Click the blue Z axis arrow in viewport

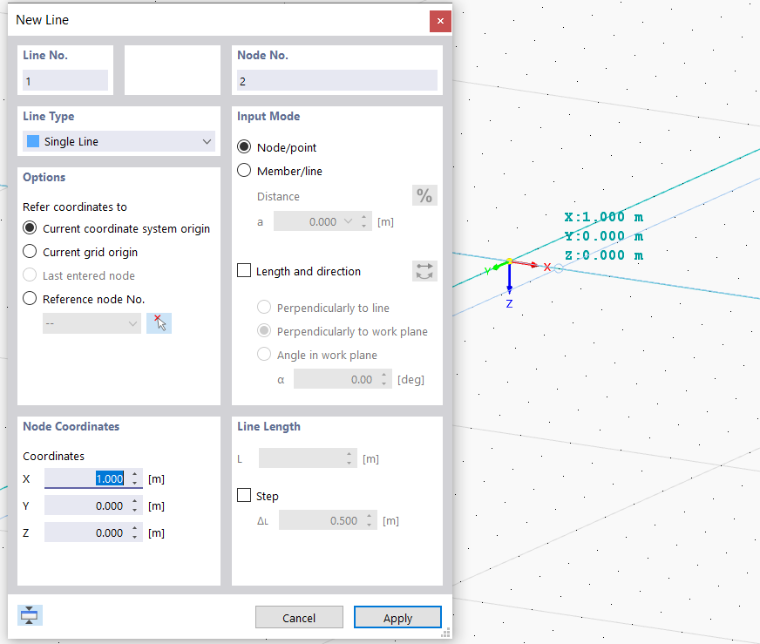point(509,278)
